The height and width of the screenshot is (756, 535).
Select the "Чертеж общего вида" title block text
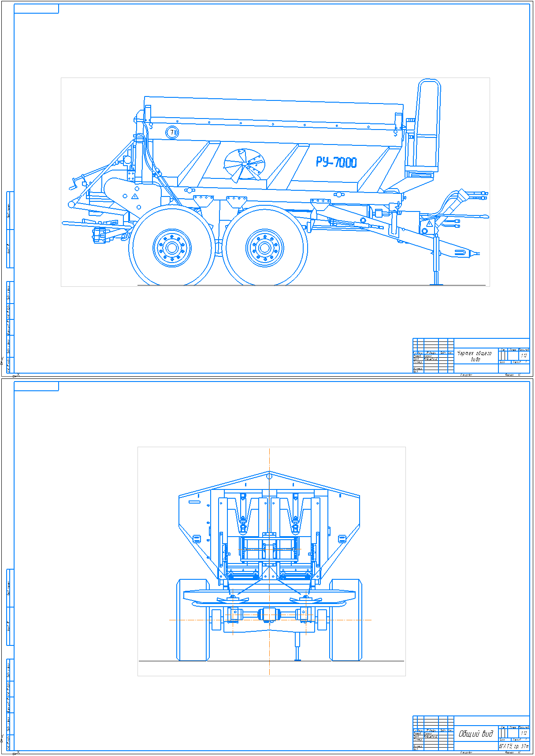point(475,356)
